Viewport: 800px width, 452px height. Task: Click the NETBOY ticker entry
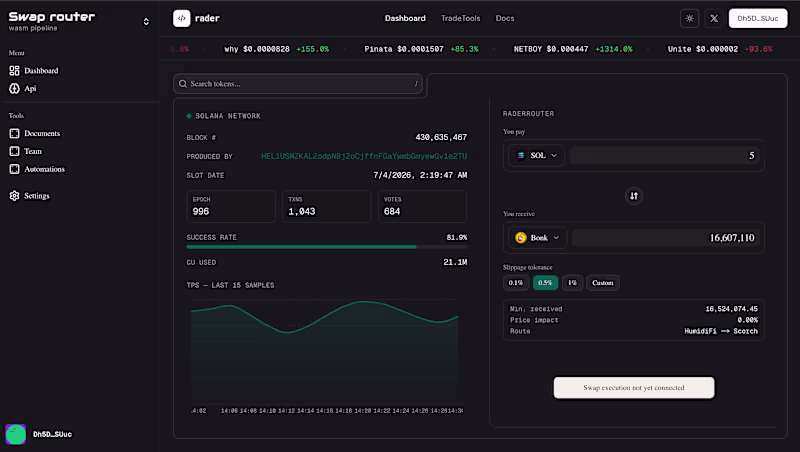tap(572, 49)
